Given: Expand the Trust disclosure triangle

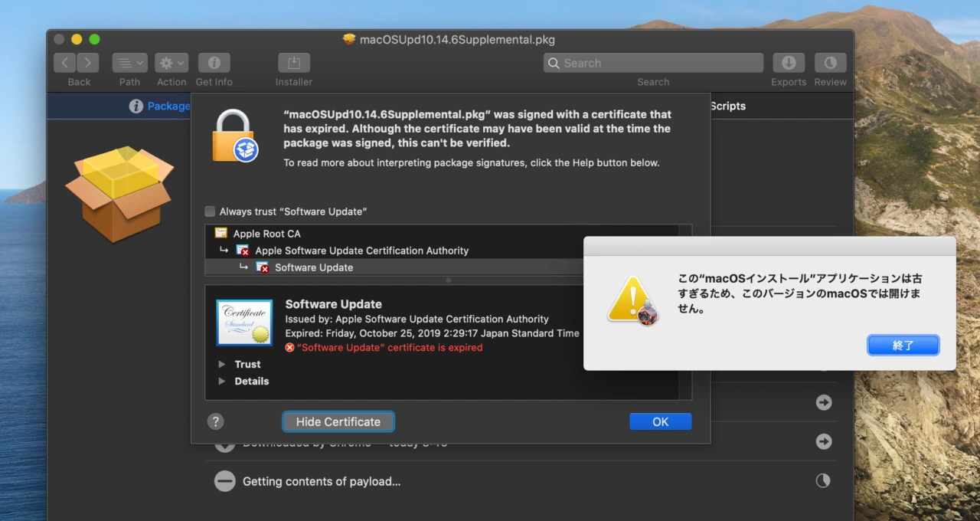Looking at the screenshot, I should 222,364.
